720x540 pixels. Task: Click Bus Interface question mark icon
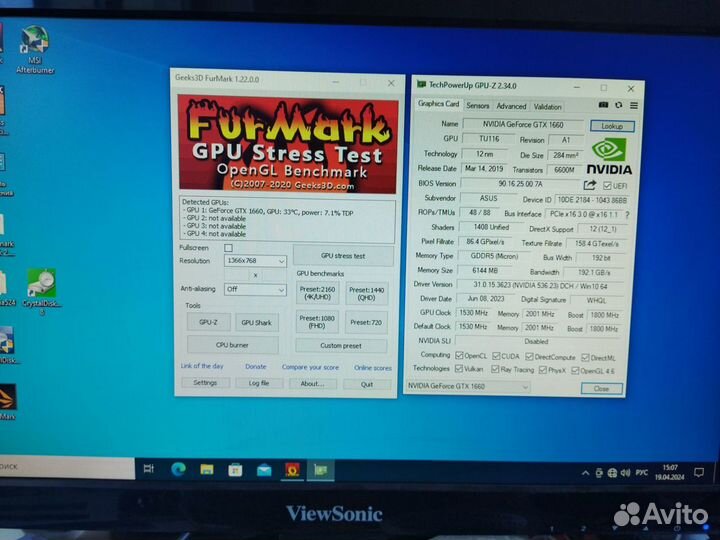pyautogui.click(x=627, y=214)
